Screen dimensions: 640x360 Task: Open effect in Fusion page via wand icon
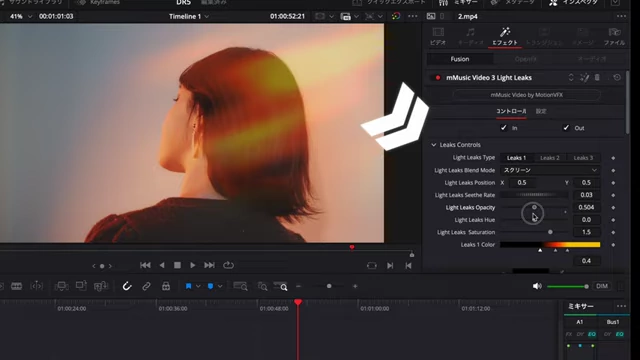pos(584,78)
